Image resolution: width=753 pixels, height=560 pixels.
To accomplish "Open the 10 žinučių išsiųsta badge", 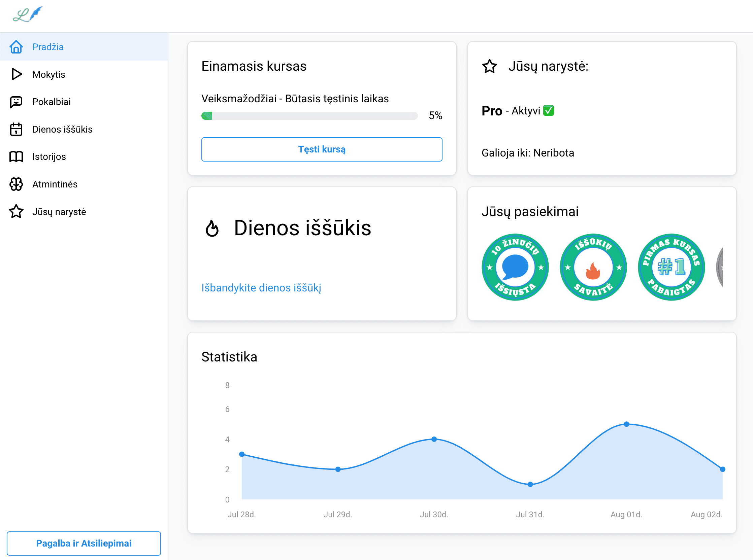I will pos(515,267).
